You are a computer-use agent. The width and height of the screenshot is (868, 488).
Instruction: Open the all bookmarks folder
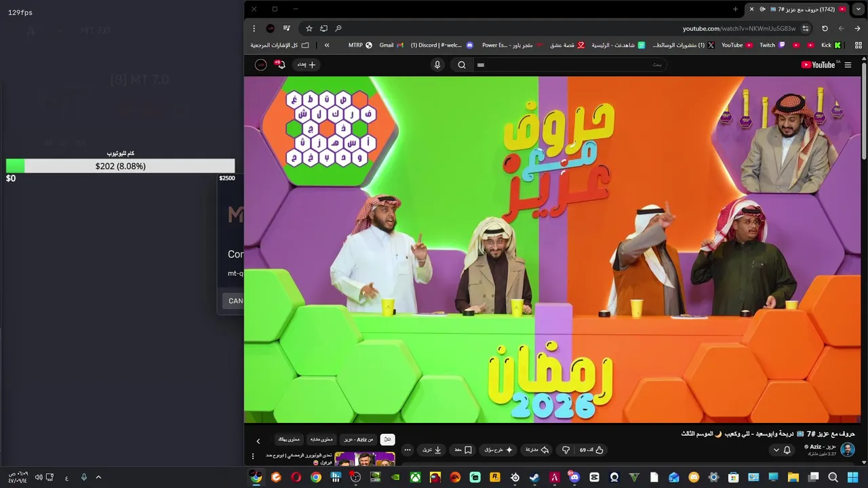pos(279,45)
